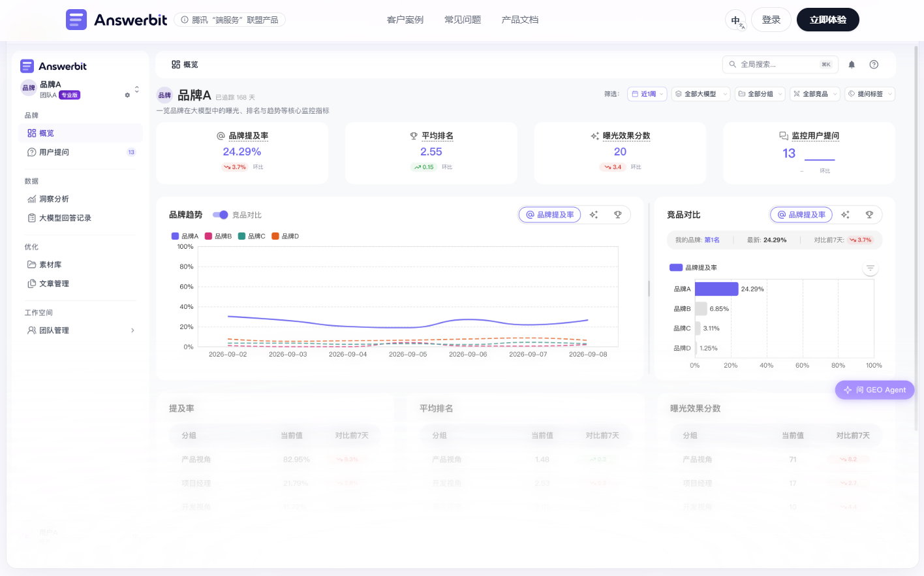
Task: Select 用户提问 in the sidebar
Action: coord(81,152)
